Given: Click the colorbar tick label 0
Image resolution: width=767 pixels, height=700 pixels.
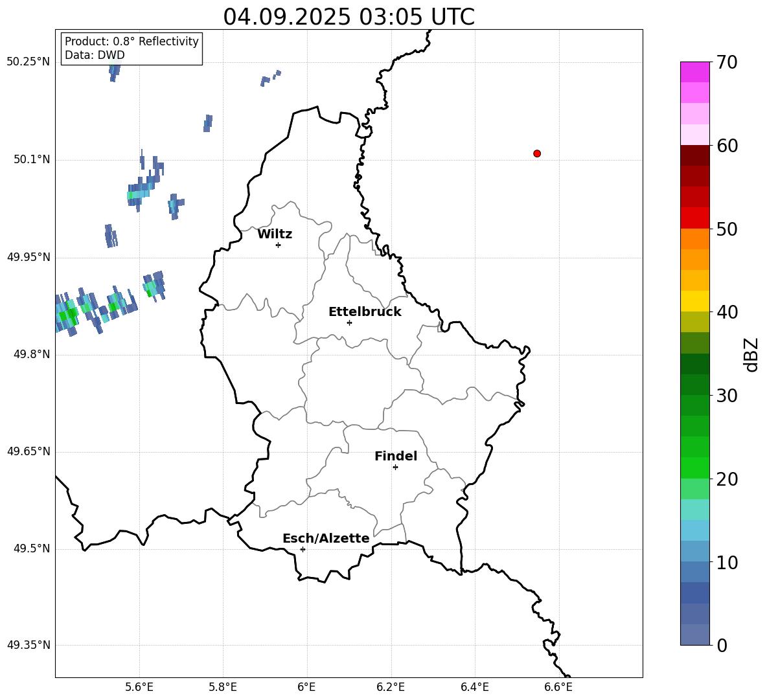Looking at the screenshot, I should click(x=722, y=645).
